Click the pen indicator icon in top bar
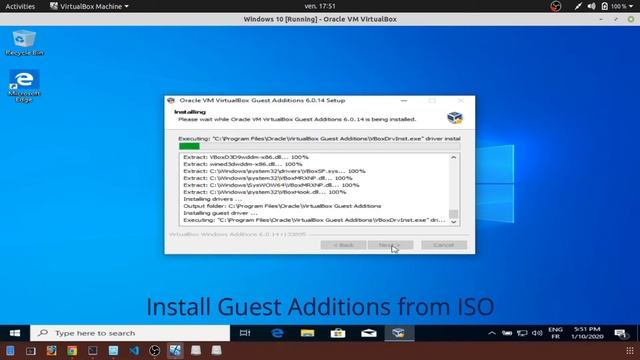The height and width of the screenshot is (360, 640). tap(578, 6)
